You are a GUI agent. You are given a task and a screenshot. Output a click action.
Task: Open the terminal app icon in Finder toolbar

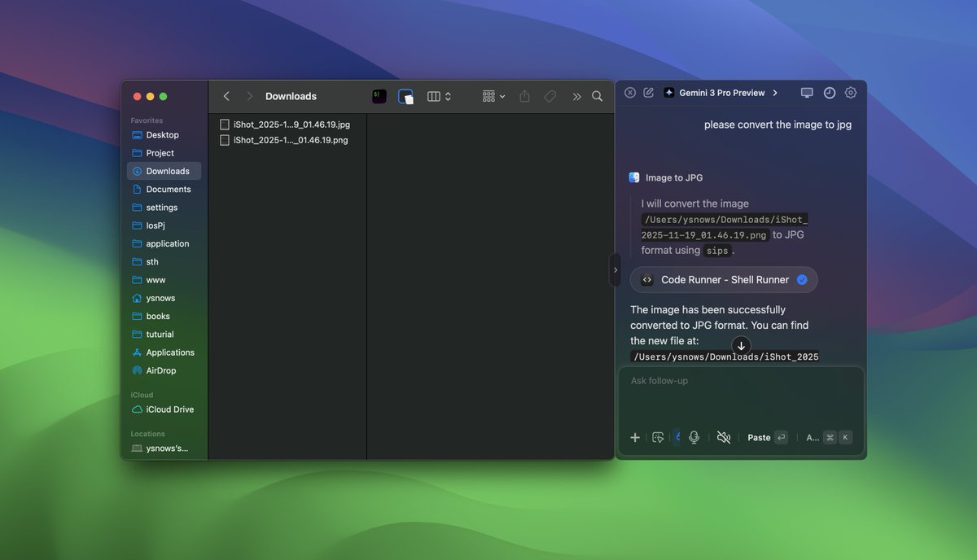click(379, 96)
